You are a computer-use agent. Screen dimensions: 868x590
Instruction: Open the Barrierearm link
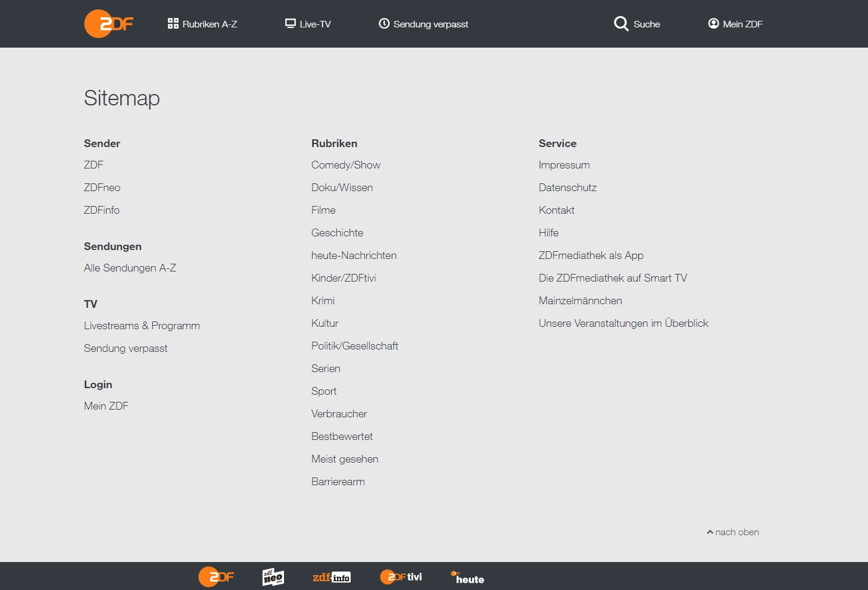[338, 482]
